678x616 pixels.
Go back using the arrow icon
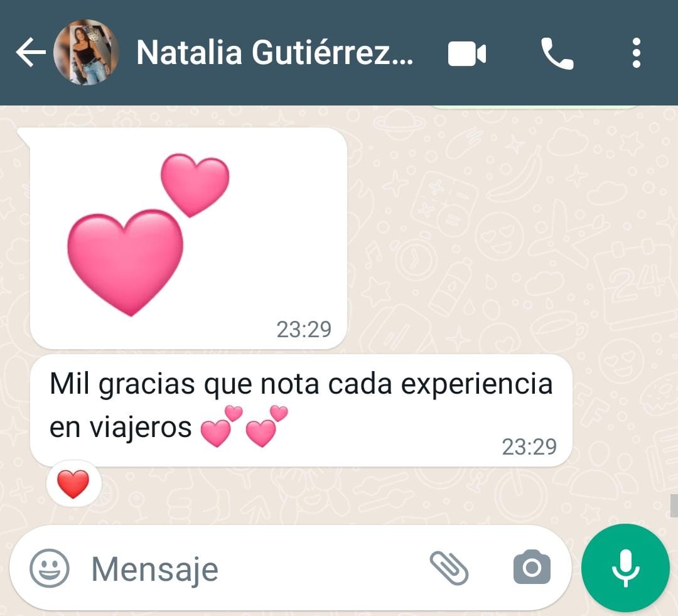pos(31,52)
